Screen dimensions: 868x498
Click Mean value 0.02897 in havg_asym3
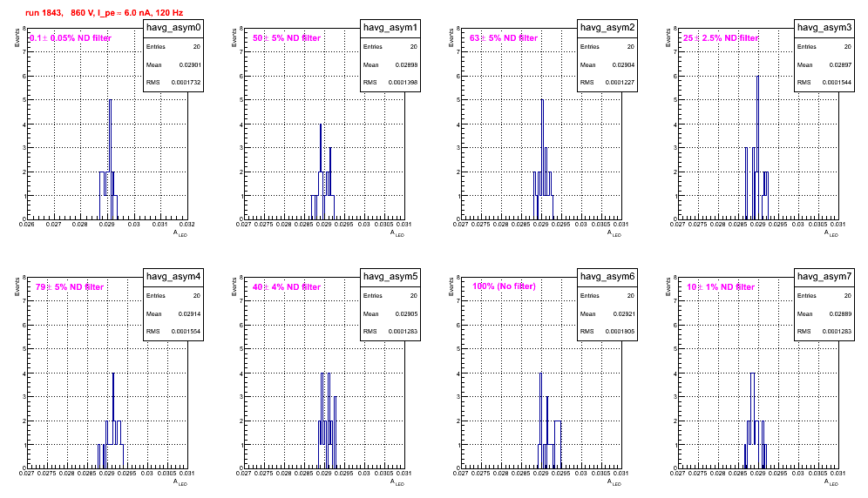tap(840, 64)
